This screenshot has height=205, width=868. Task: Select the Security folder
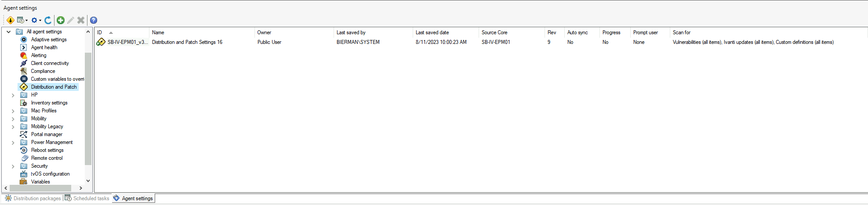pos(39,166)
